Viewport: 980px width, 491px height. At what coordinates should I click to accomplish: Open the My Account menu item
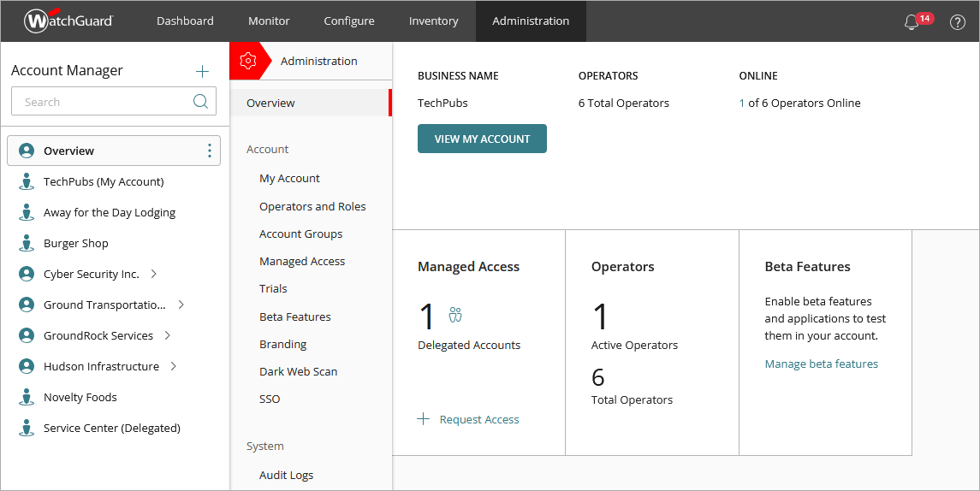tap(289, 179)
